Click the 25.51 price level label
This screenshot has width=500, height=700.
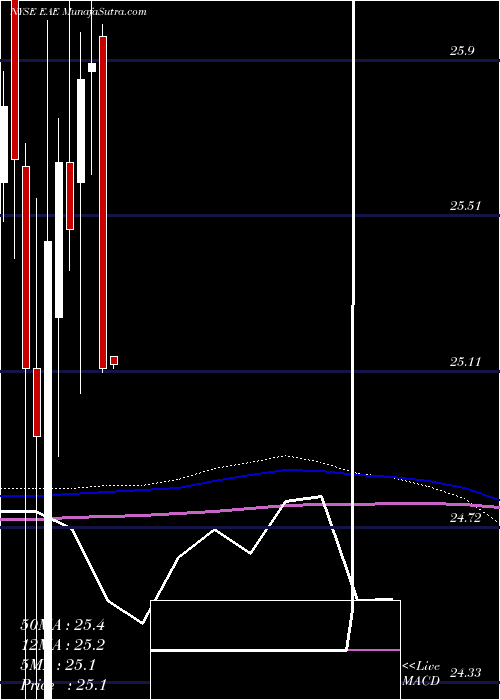(465, 206)
